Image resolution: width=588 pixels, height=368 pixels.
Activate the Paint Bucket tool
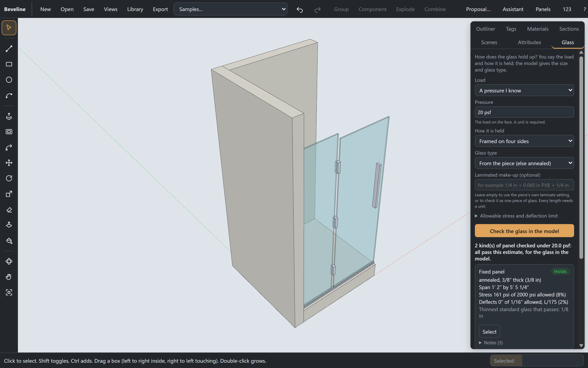pos(9,241)
